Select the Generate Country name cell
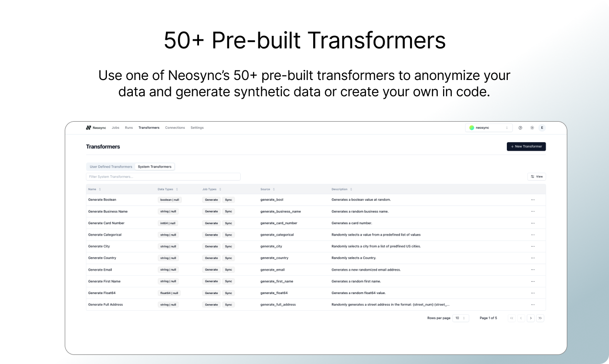609x364 pixels. pyautogui.click(x=102, y=258)
